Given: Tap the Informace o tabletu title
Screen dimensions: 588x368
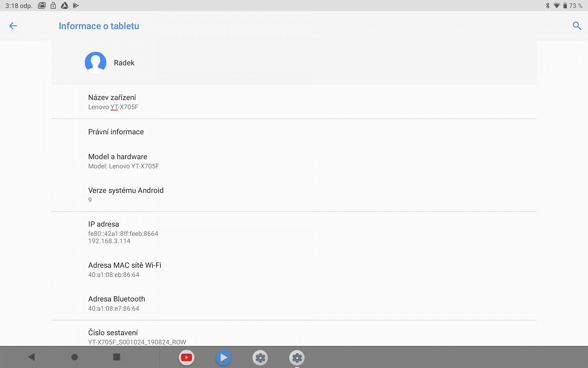Looking at the screenshot, I should pos(99,26).
